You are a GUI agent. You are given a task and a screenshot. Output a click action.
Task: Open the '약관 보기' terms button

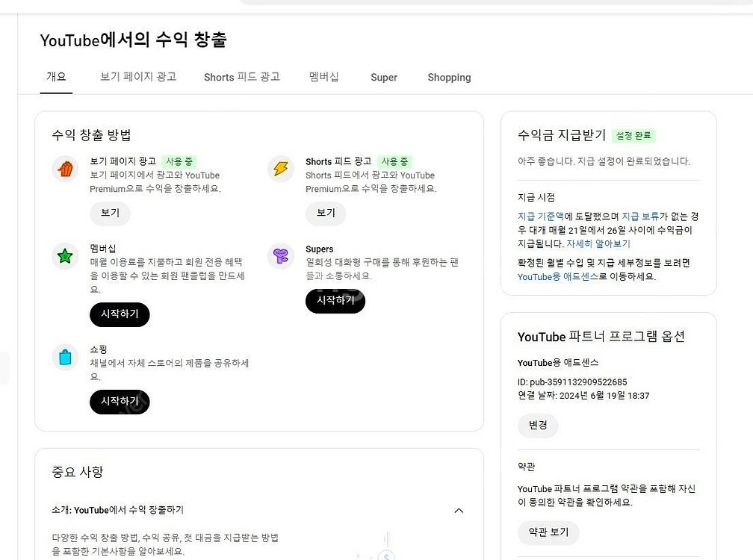click(548, 532)
